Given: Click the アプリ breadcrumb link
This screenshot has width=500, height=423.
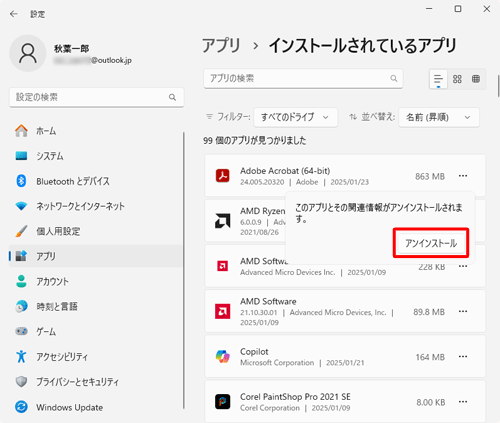Looking at the screenshot, I should tap(221, 45).
